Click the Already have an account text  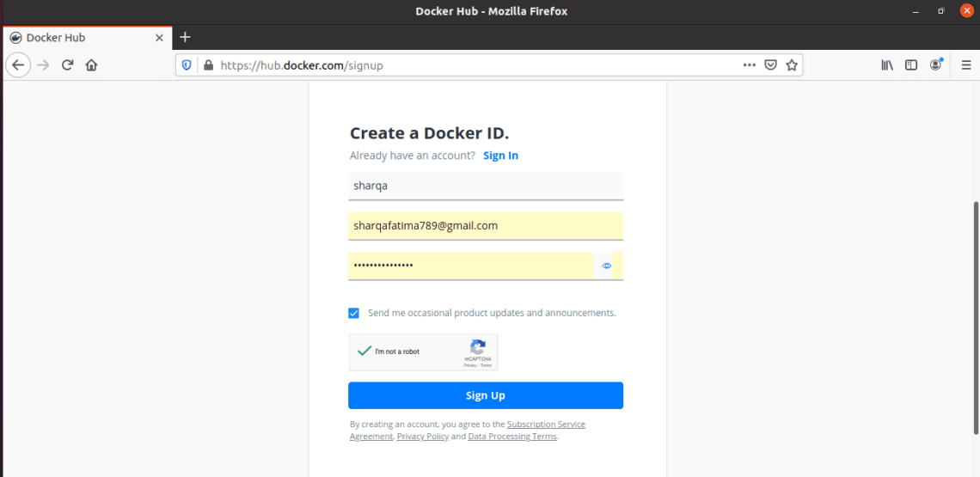point(413,156)
